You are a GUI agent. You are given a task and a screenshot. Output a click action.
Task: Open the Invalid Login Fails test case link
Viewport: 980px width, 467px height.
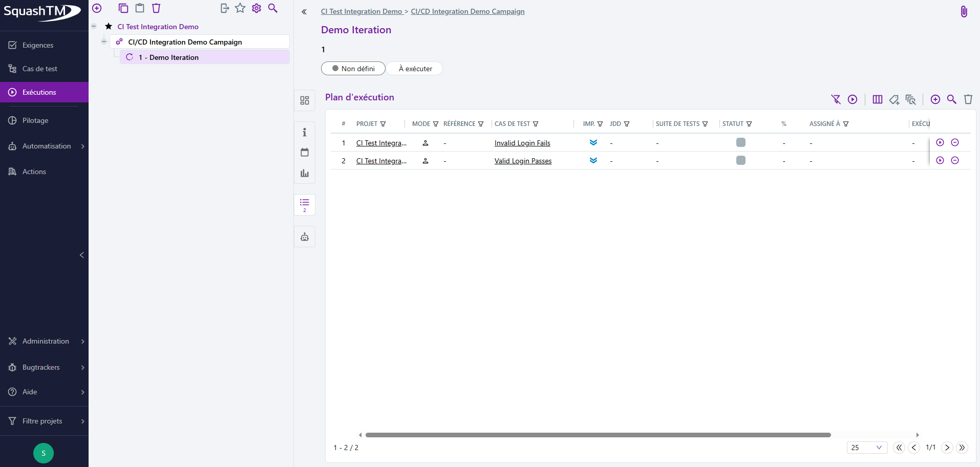click(x=522, y=143)
